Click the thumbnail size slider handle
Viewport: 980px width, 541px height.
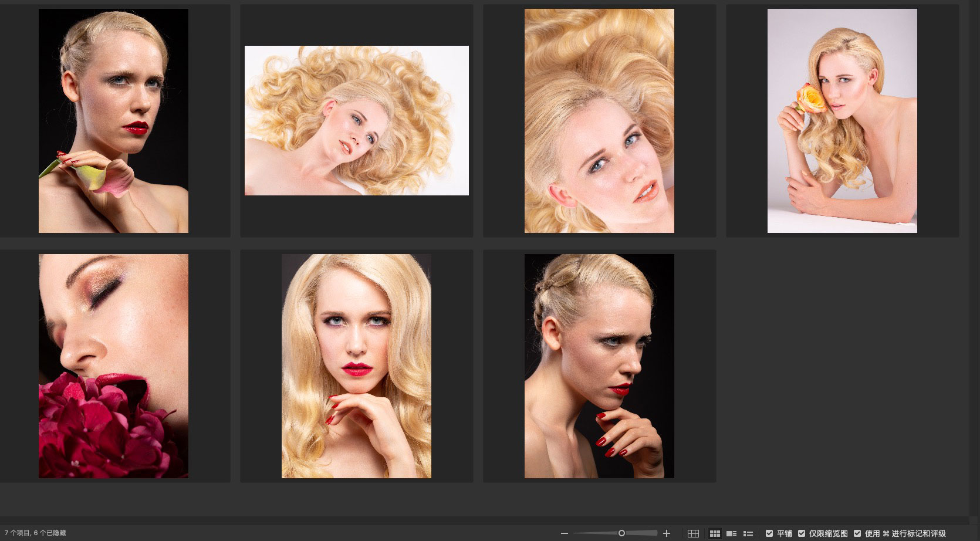[x=621, y=533]
